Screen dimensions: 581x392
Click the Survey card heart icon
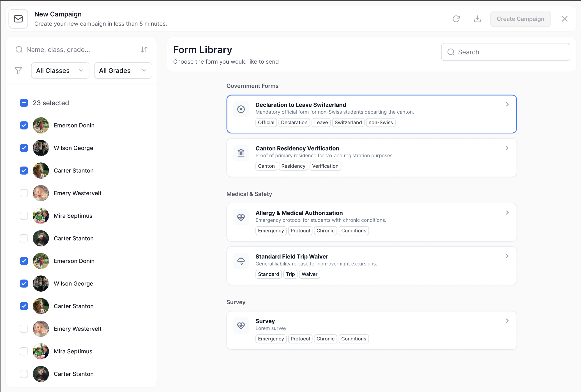click(x=241, y=326)
